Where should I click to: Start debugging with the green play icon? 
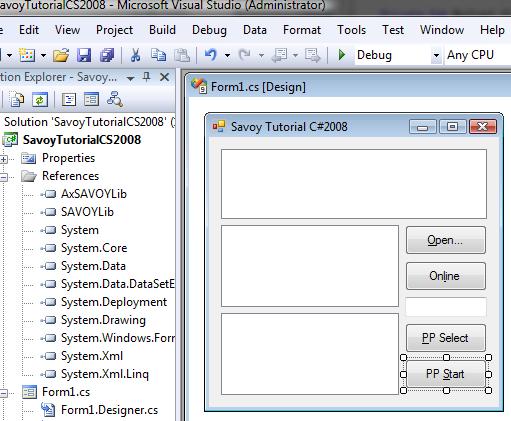342,55
